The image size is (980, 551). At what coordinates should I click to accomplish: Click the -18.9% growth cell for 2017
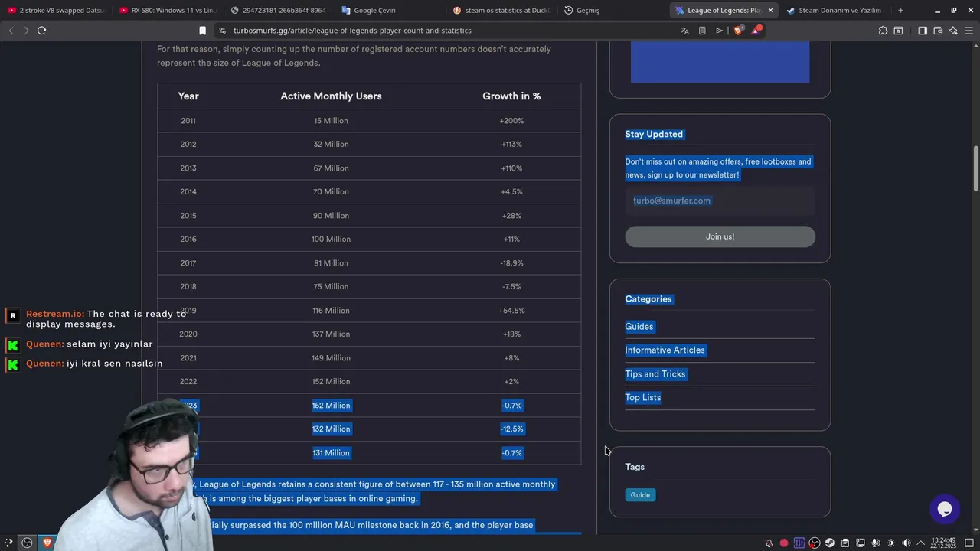coord(511,263)
